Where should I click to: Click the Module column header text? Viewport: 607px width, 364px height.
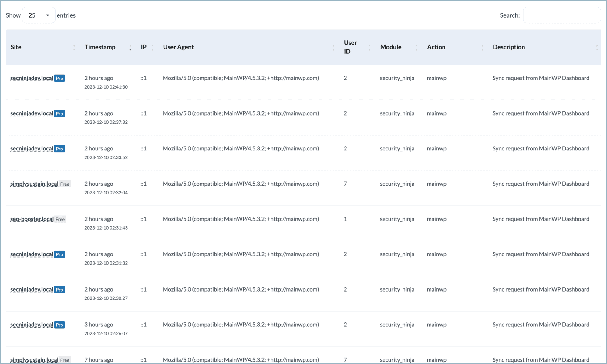pyautogui.click(x=391, y=47)
